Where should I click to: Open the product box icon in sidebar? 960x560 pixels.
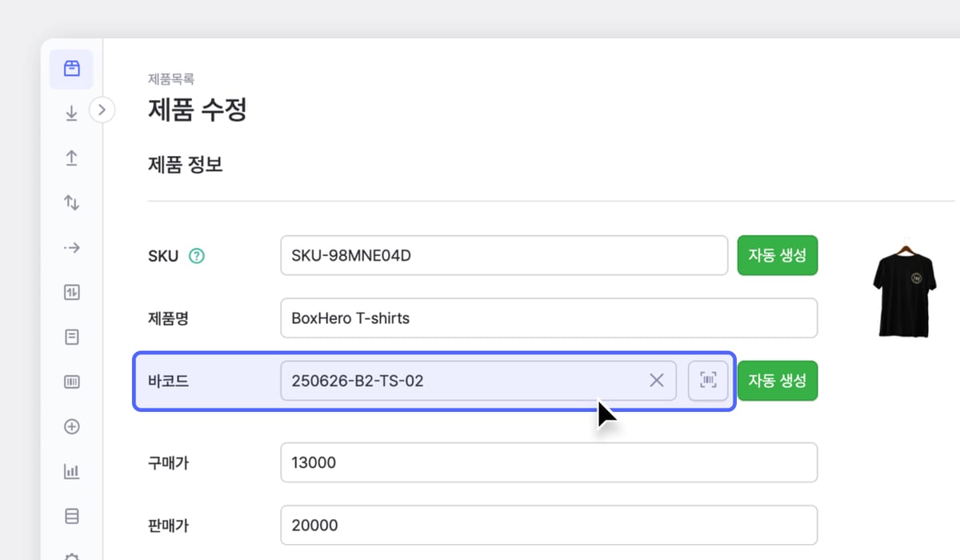pyautogui.click(x=71, y=69)
